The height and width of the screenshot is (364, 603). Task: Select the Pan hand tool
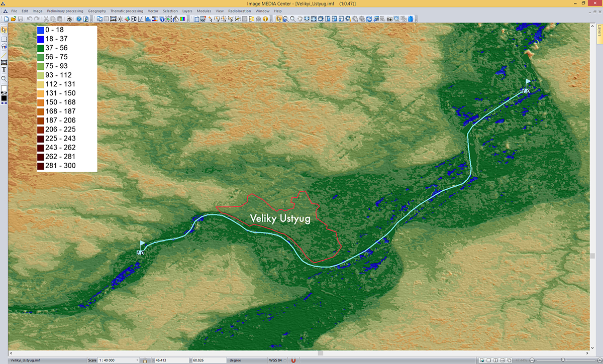[x=299, y=19]
